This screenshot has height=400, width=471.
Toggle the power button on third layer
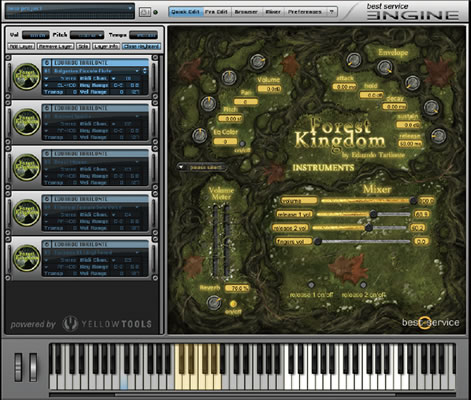(47, 153)
